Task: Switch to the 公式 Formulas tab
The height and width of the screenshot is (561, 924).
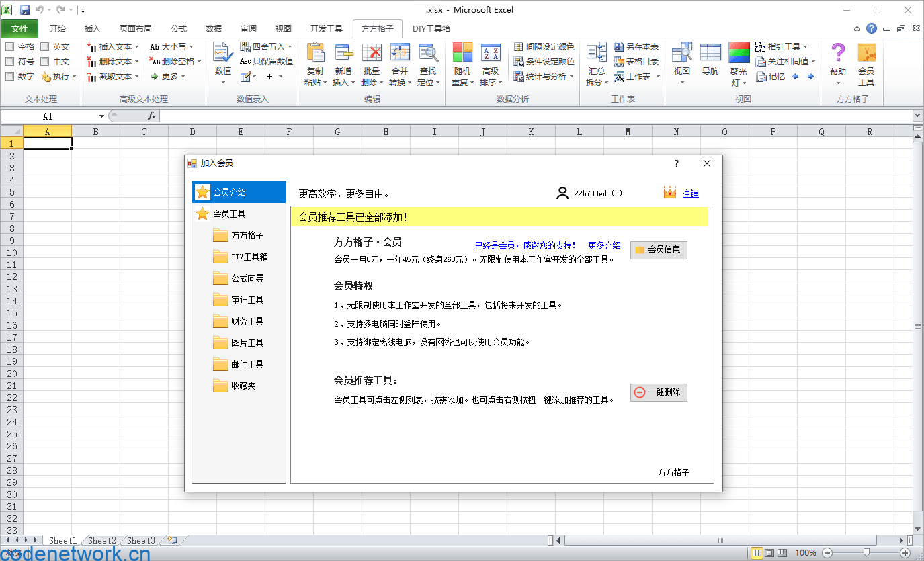Action: click(x=178, y=28)
